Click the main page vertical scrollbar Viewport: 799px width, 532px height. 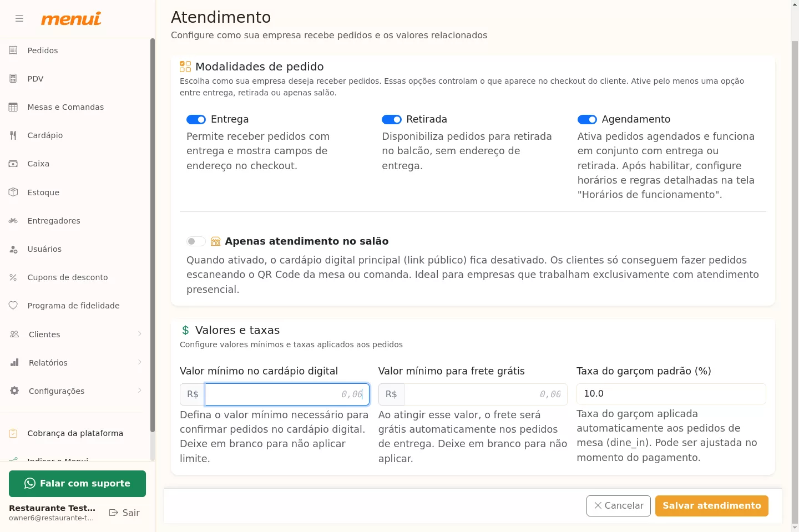[x=795, y=283]
